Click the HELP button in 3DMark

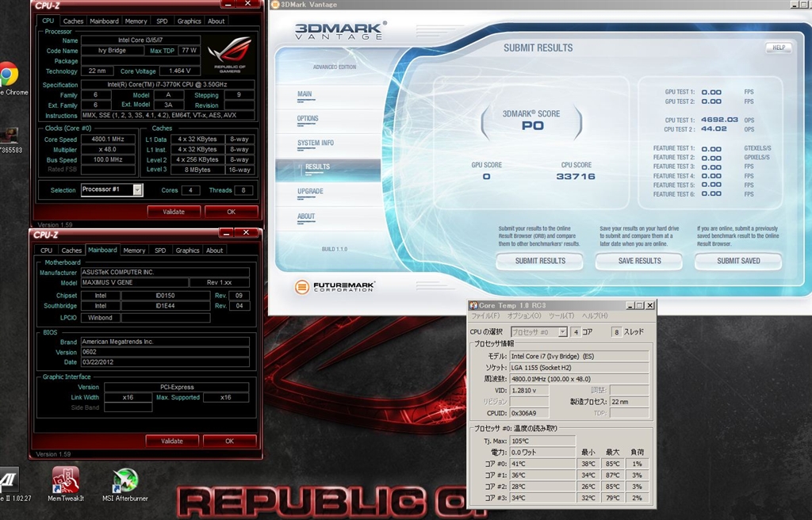(779, 48)
